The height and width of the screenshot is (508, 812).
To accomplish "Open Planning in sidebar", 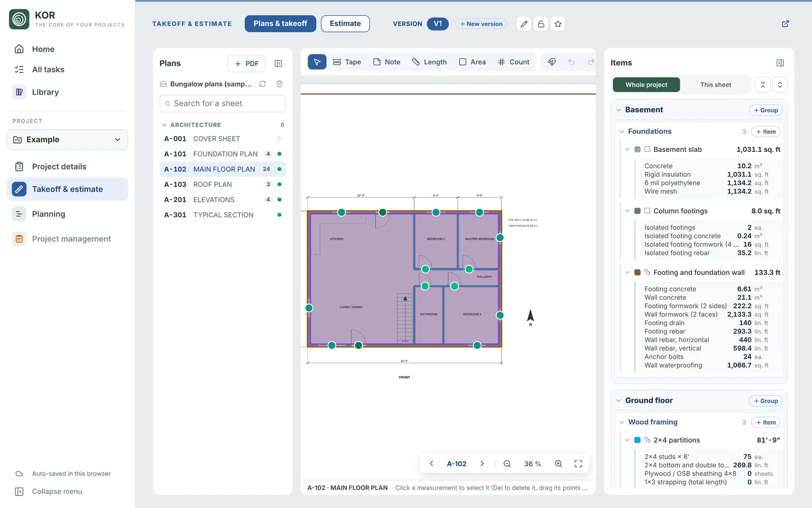I will [67, 214].
